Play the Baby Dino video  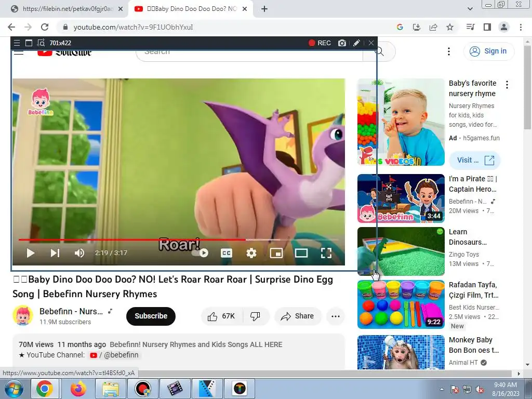[x=31, y=253]
